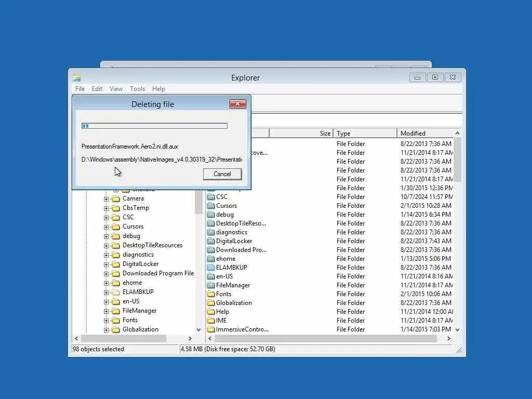Image resolution: width=532 pixels, height=399 pixels.
Task: Expand the DesktopTileResources tree node
Action: tap(106, 246)
